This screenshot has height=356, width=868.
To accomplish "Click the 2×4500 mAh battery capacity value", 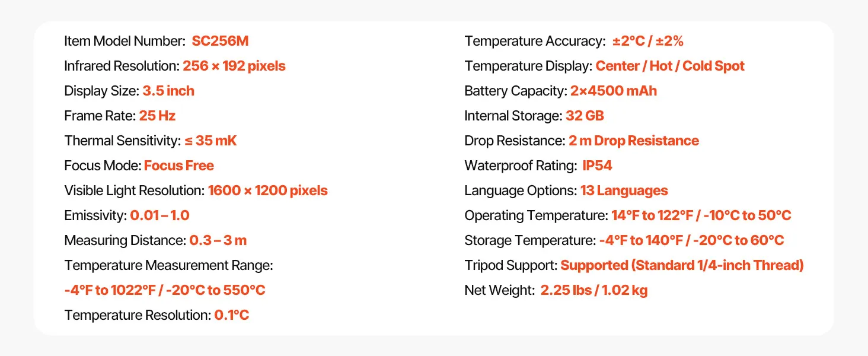I will pyautogui.click(x=614, y=91).
